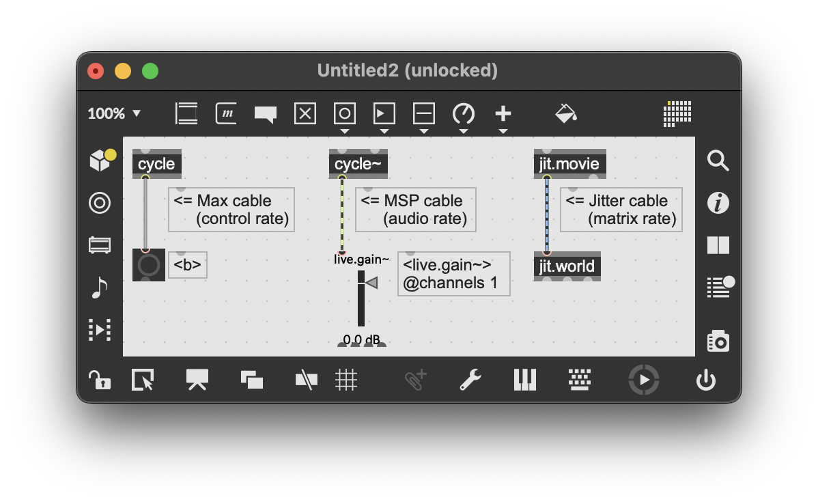Toggle grid visibility
Viewport: 818px width, 504px height.
coord(346,380)
